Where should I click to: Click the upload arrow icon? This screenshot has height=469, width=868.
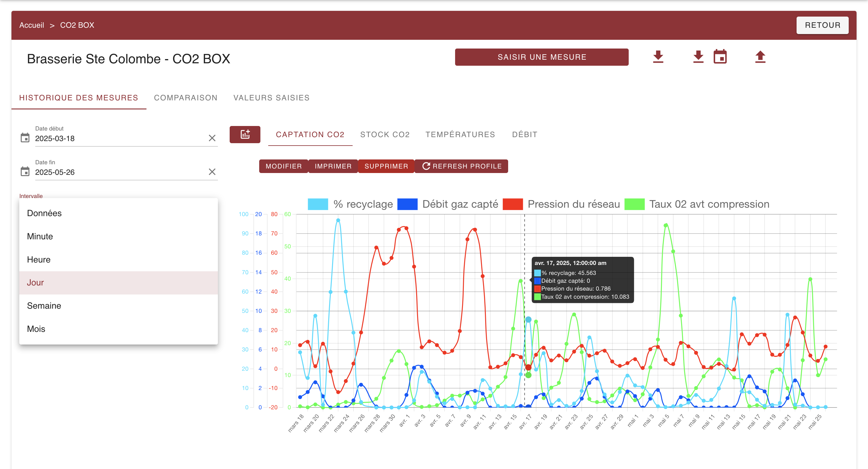(760, 57)
